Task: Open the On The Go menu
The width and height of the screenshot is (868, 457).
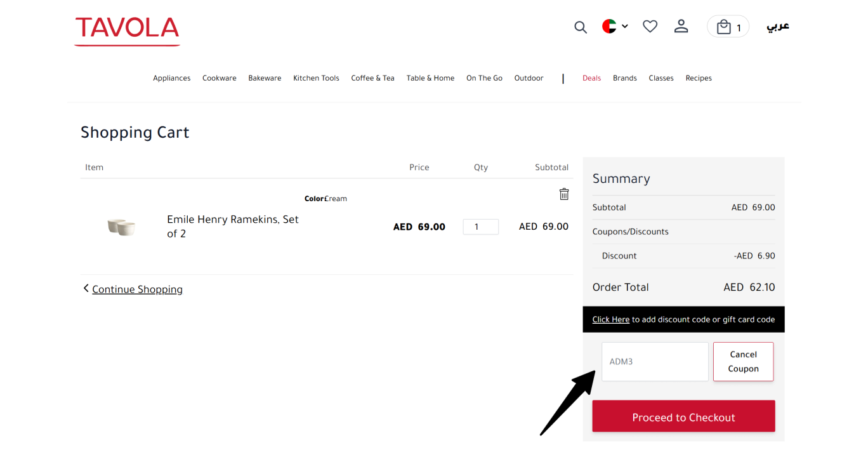Action: (x=484, y=78)
